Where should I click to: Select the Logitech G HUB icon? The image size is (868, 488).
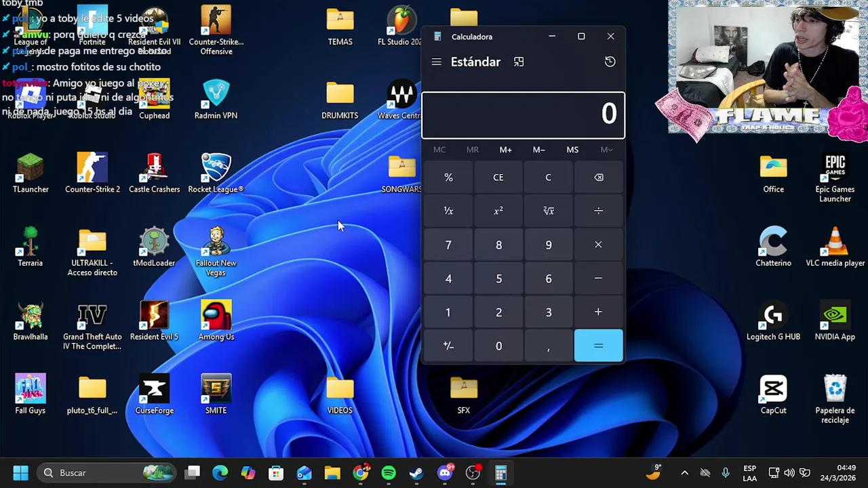773,321
